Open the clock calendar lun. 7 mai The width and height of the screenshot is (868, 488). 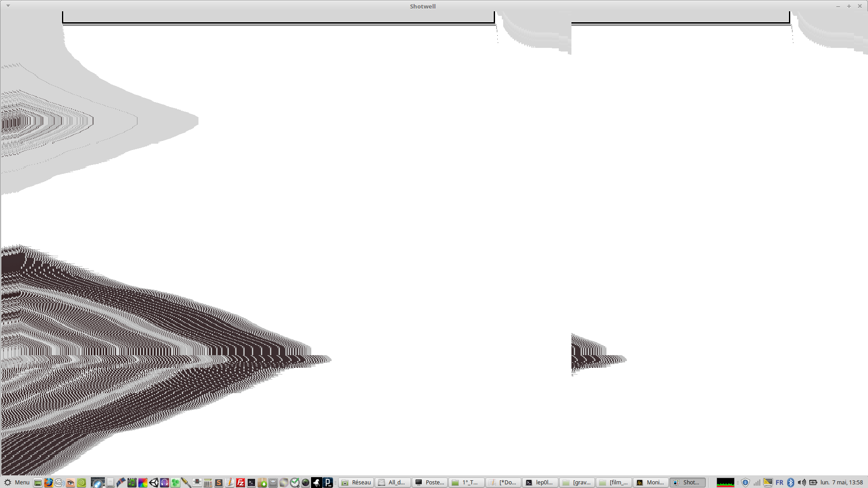coord(841,482)
